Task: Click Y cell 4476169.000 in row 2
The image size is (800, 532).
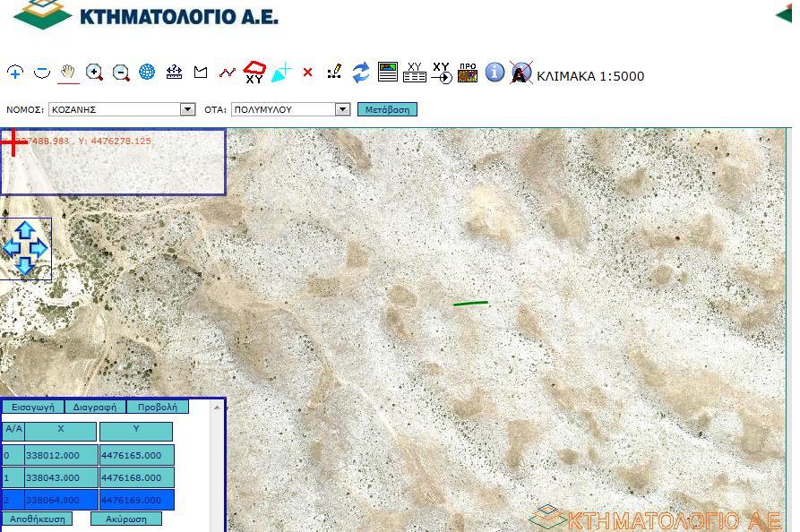Action: 136,500
